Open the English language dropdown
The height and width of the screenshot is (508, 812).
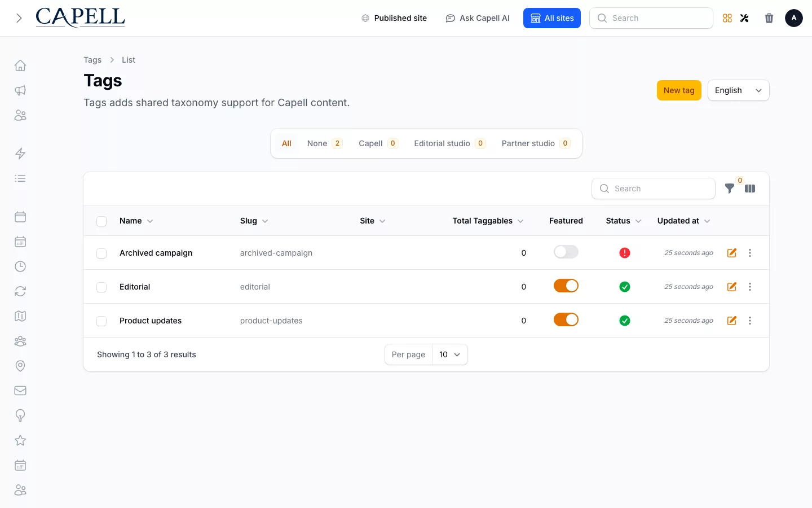[x=739, y=90]
